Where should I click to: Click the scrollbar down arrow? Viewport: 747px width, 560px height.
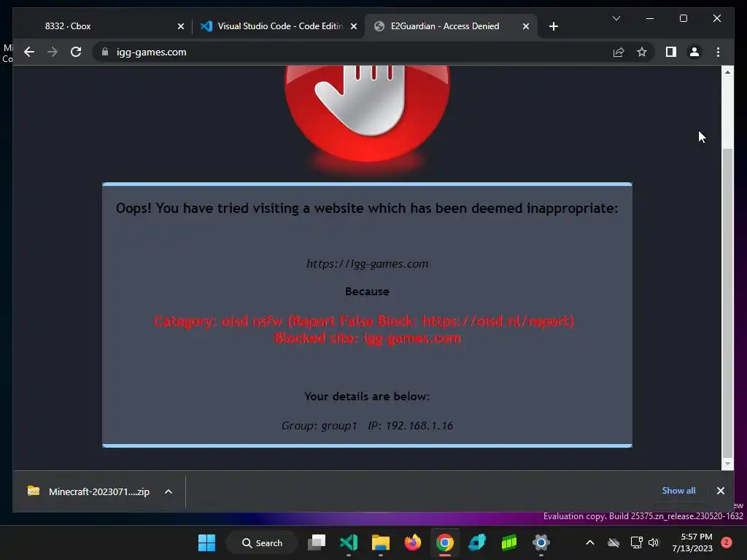[x=727, y=463]
